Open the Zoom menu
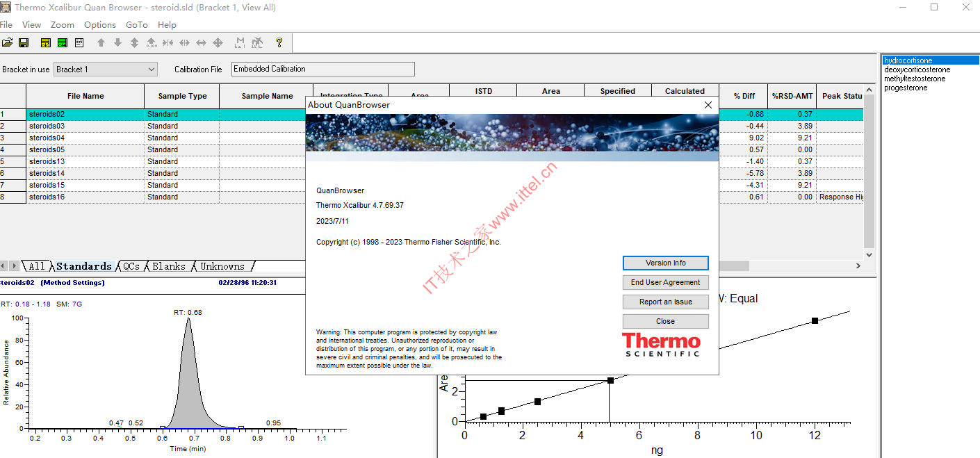 click(63, 25)
